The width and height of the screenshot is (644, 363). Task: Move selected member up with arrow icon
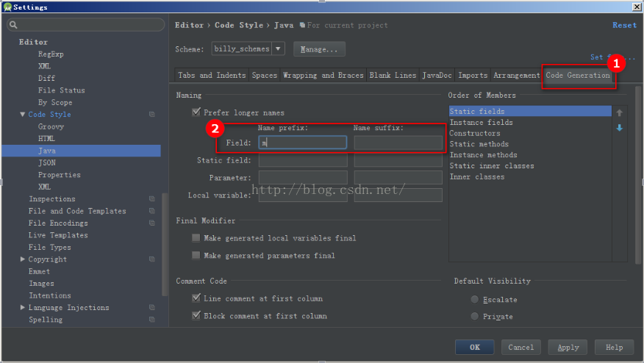[x=619, y=112]
